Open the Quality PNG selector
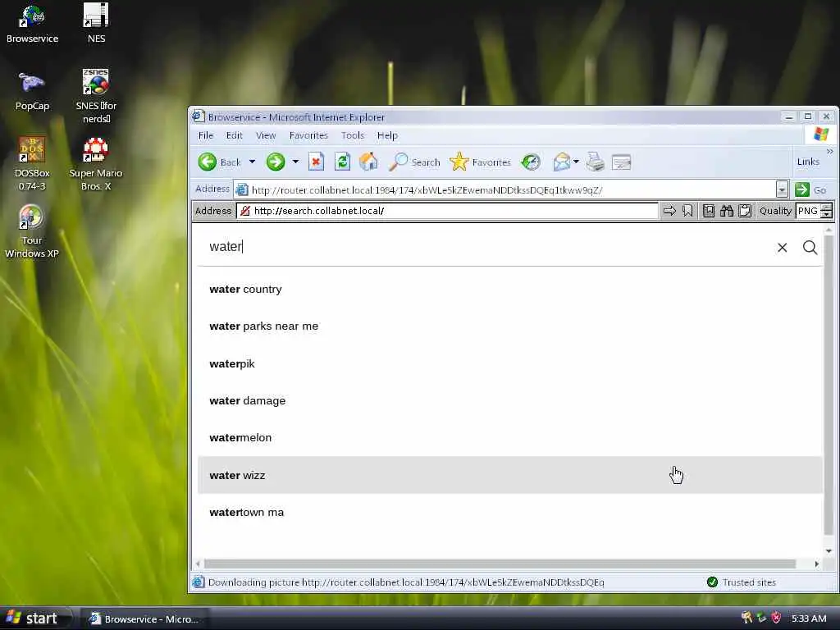 pos(814,211)
